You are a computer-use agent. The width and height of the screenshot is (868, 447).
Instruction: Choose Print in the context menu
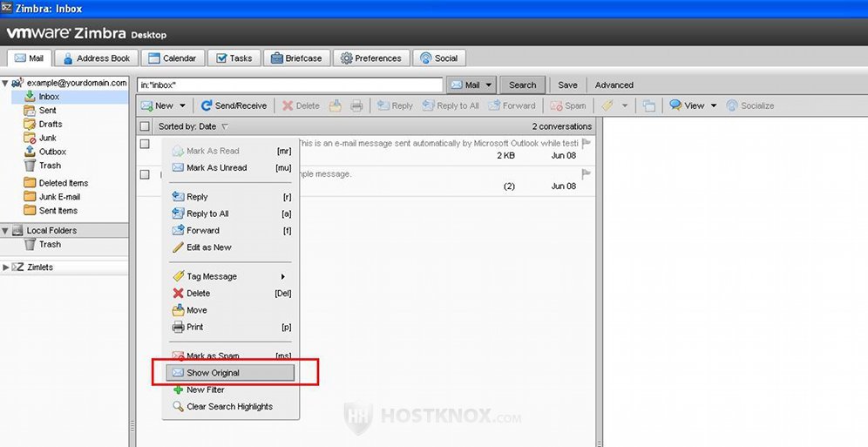[231, 327]
